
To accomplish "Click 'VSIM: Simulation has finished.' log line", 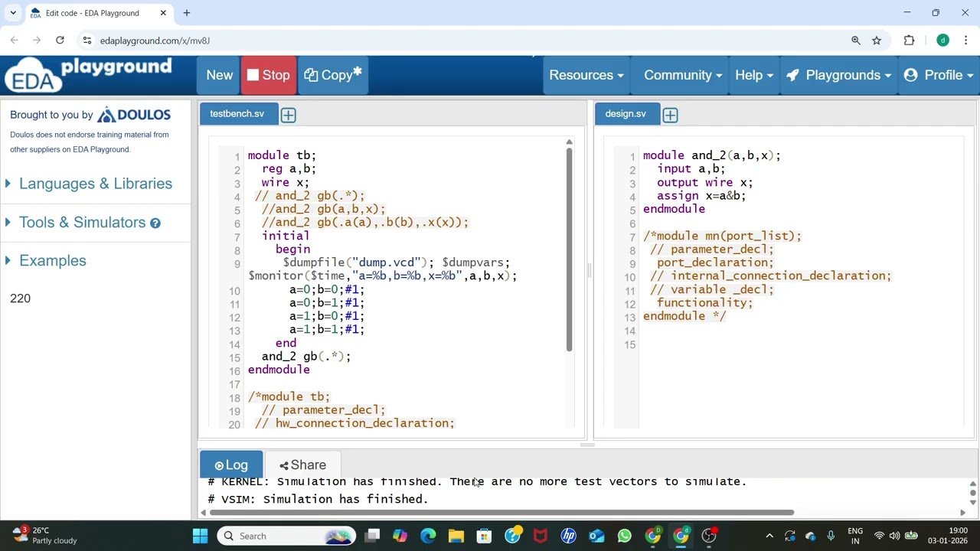I will tap(318, 499).
